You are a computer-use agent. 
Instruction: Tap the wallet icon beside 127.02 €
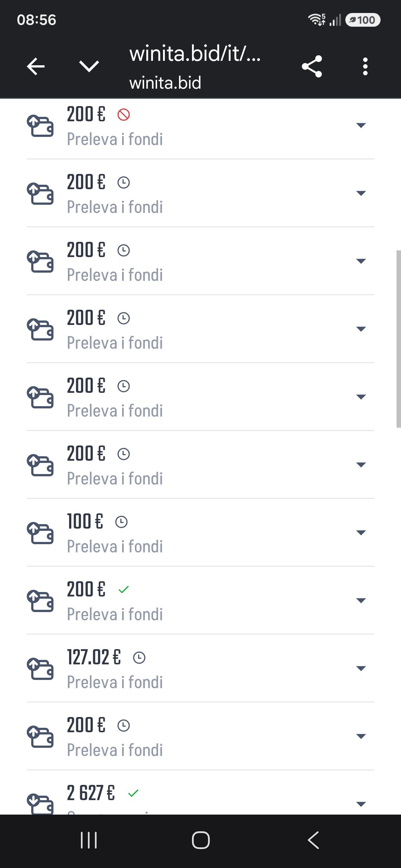40,668
